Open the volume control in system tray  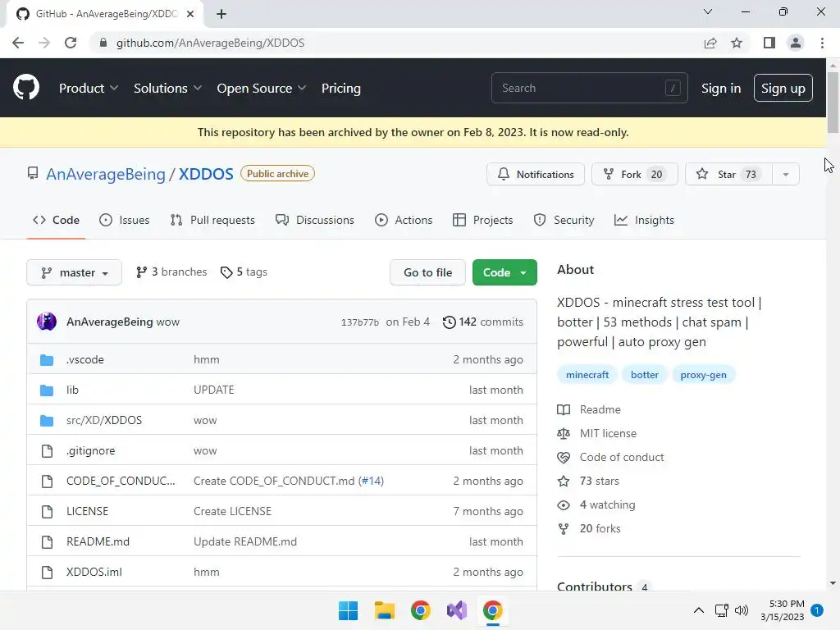coord(742,610)
